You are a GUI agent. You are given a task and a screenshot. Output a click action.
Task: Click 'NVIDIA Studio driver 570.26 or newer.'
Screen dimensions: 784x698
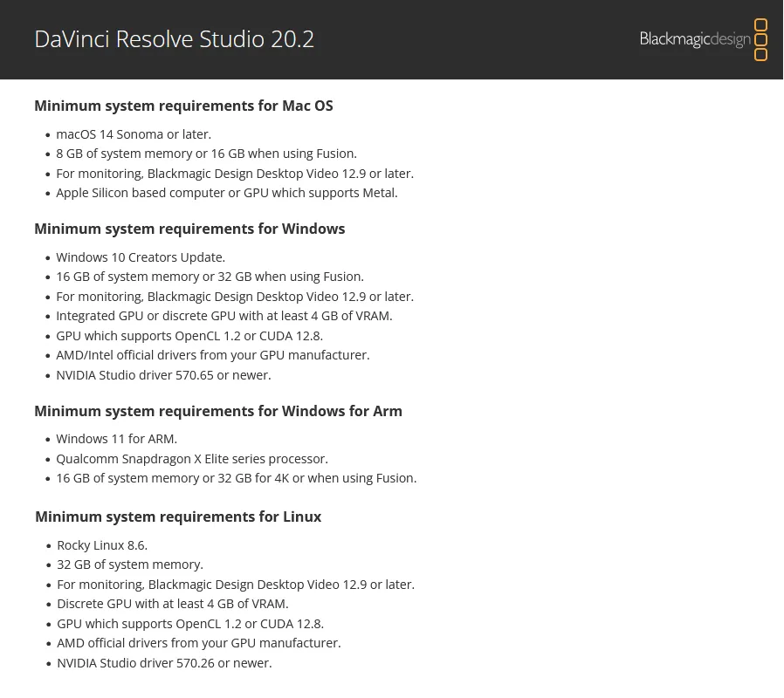tap(164, 663)
